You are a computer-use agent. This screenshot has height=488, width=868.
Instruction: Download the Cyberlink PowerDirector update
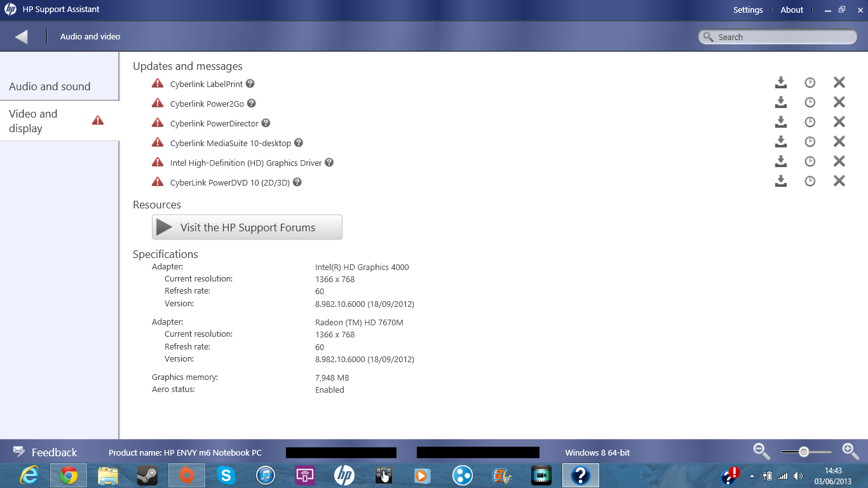pyautogui.click(x=781, y=122)
